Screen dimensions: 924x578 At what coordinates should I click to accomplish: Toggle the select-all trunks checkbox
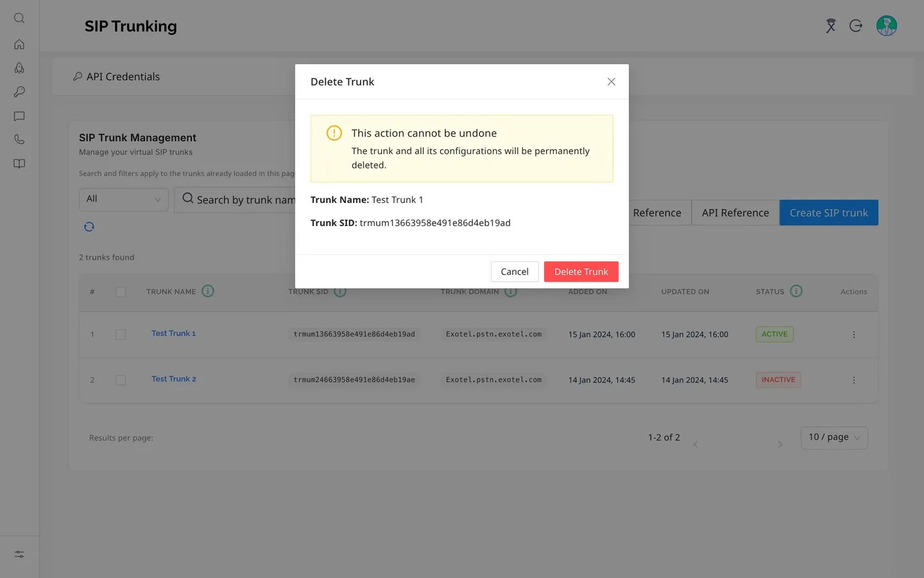121,292
